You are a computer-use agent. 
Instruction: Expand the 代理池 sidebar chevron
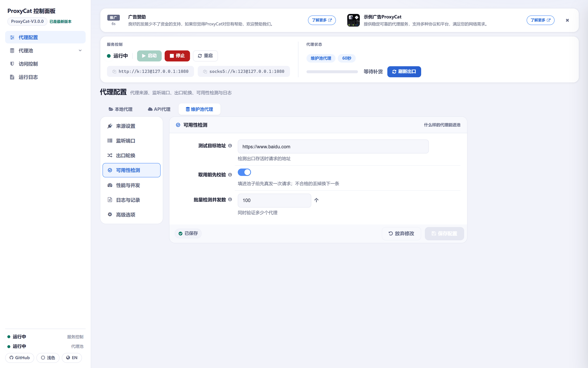coord(80,50)
